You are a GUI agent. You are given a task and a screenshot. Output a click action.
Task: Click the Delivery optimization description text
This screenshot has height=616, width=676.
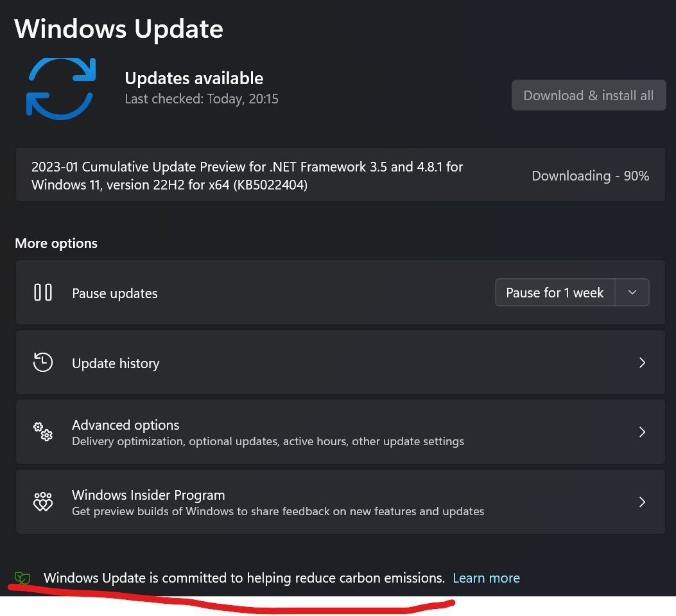(268, 441)
